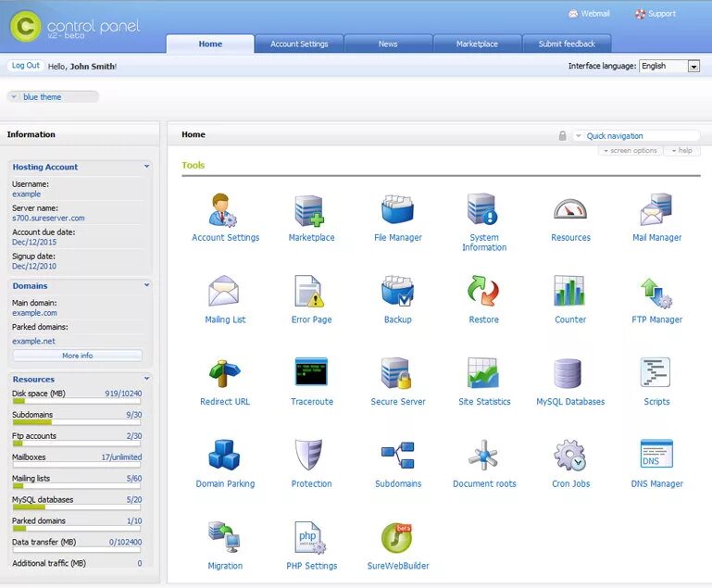Open the Support link

[x=656, y=14]
